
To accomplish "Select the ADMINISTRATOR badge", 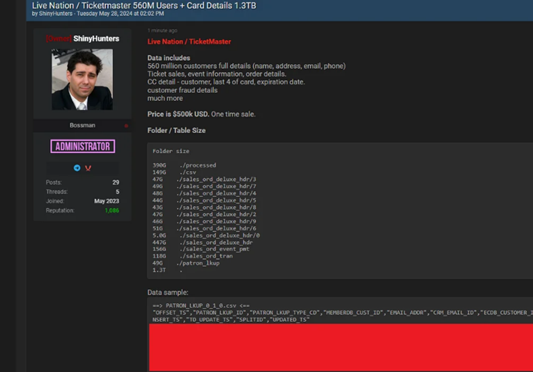I will 83,146.
